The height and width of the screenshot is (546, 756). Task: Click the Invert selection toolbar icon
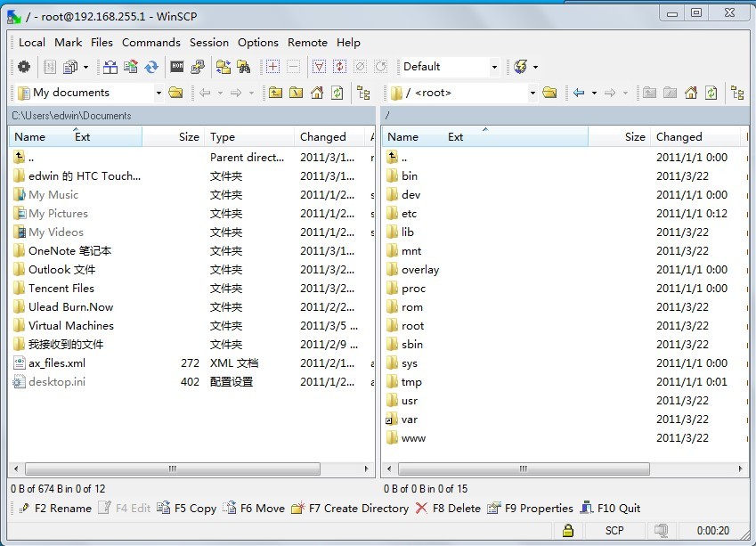coord(340,67)
